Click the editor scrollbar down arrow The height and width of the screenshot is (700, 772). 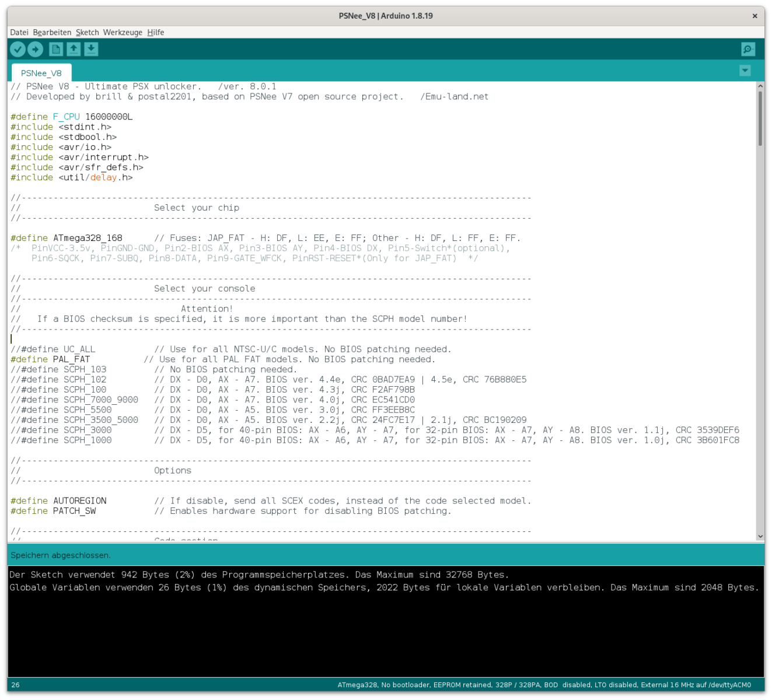760,536
